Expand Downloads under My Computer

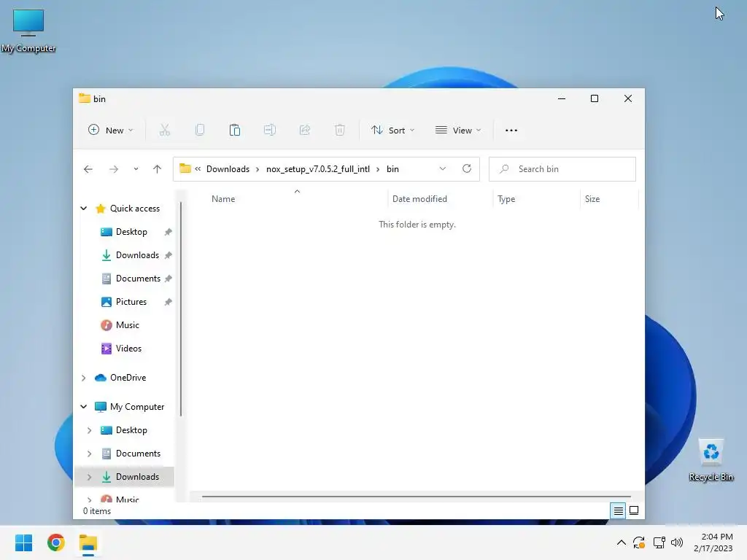90,477
